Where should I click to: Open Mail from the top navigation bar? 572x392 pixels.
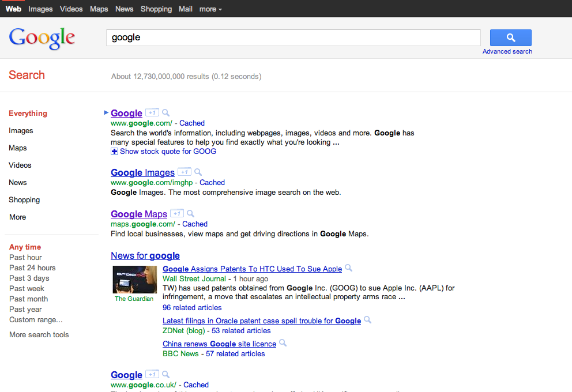point(185,9)
